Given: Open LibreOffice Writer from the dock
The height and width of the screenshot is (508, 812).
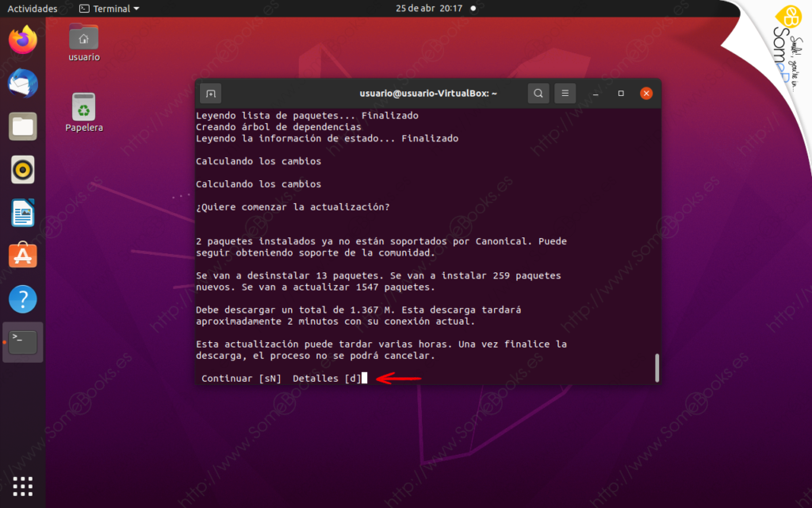Looking at the screenshot, I should coord(23,213).
